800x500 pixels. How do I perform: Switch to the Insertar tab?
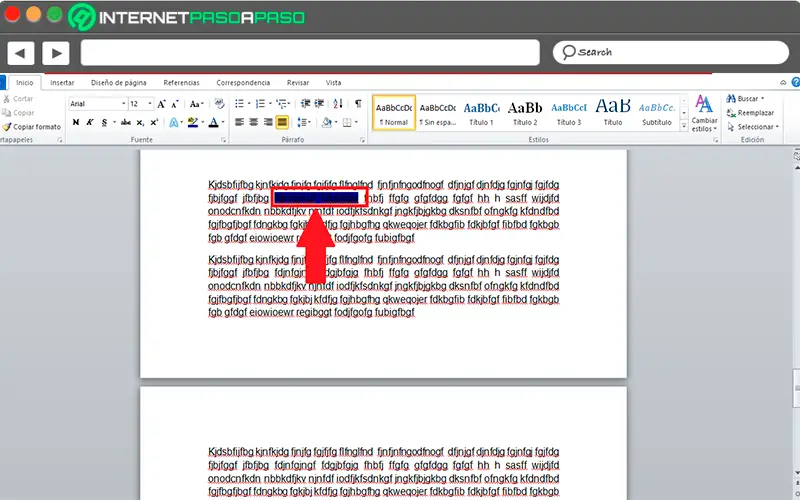[62, 83]
